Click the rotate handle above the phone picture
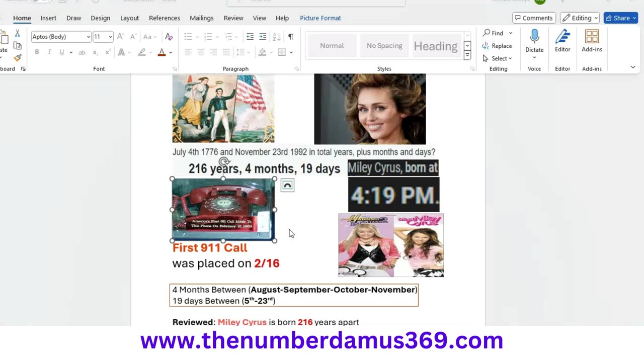 point(224,162)
